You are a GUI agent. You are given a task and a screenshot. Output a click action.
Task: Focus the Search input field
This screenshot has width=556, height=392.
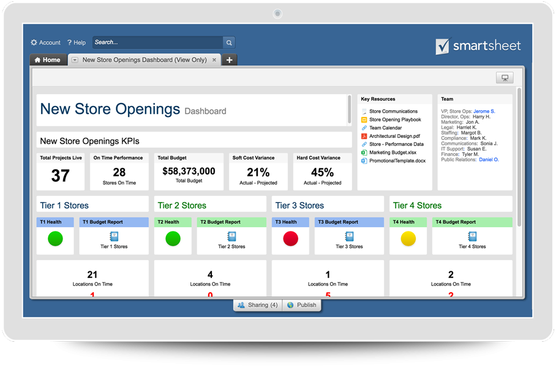(x=157, y=43)
